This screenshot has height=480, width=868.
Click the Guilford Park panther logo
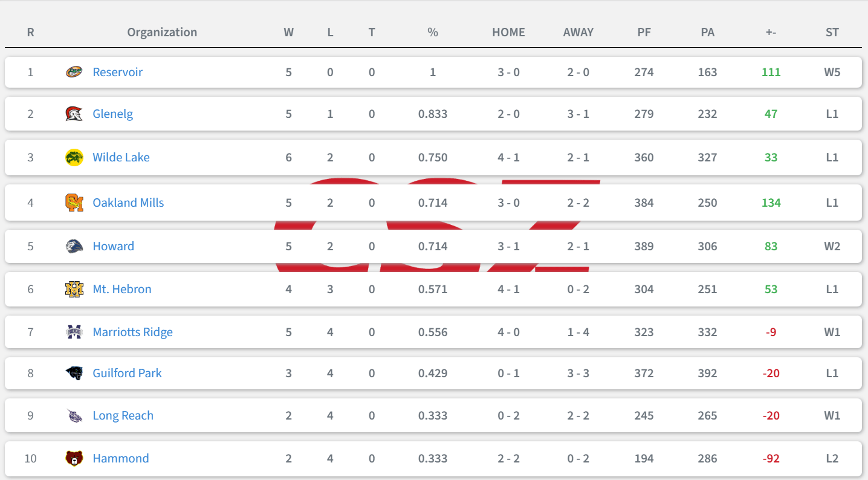pyautogui.click(x=74, y=373)
